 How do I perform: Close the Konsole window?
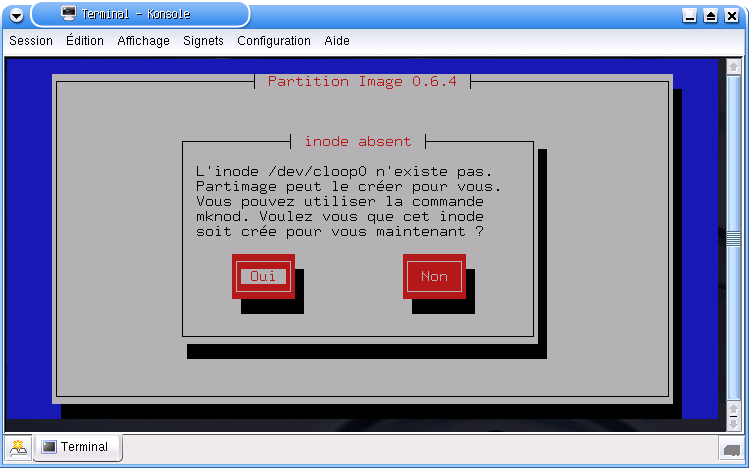pyautogui.click(x=731, y=16)
